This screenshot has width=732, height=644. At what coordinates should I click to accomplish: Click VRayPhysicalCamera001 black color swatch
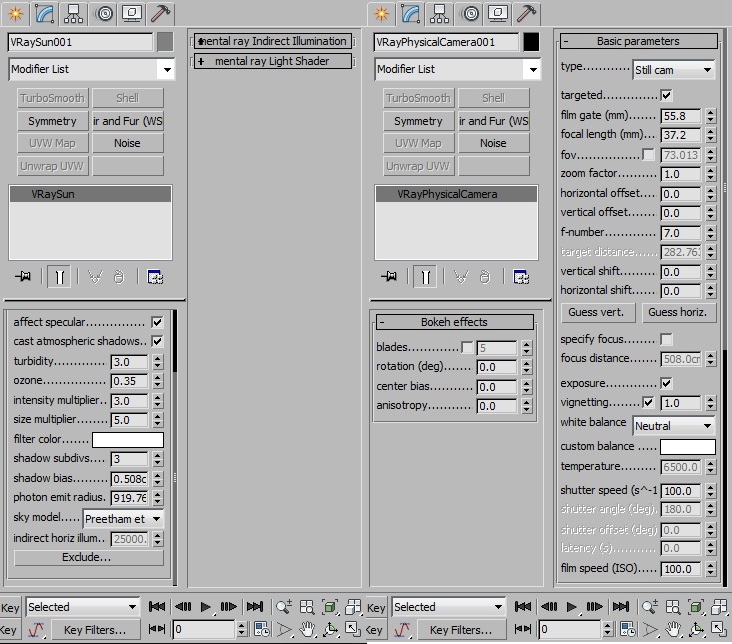[531, 42]
